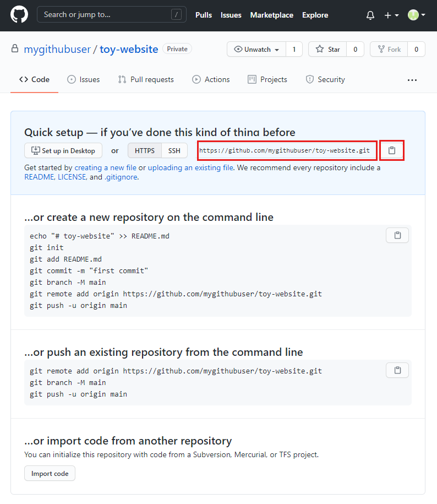Click the Quick setup heading

pyautogui.click(x=160, y=132)
